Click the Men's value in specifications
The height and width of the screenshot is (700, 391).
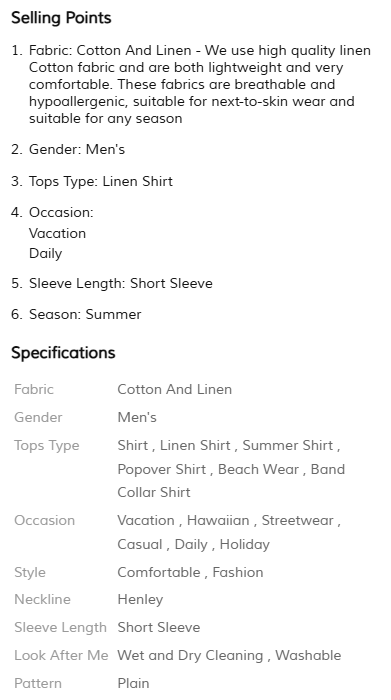coord(137,417)
